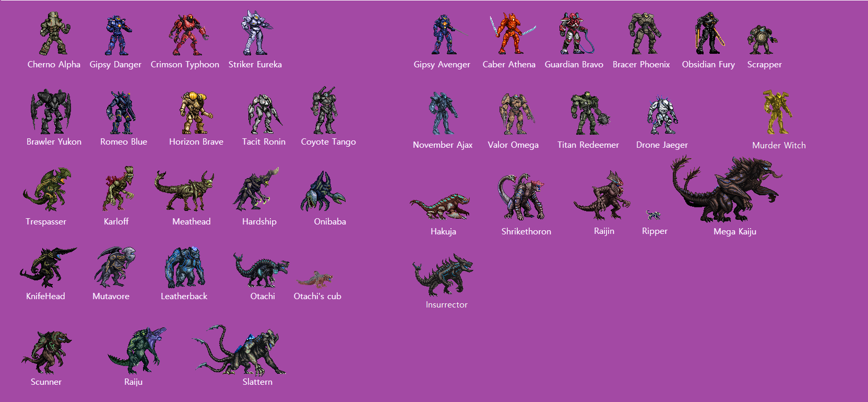Screen dimensions: 868x402
Task: Select the Obsidian Fury sprite
Action: [710, 34]
